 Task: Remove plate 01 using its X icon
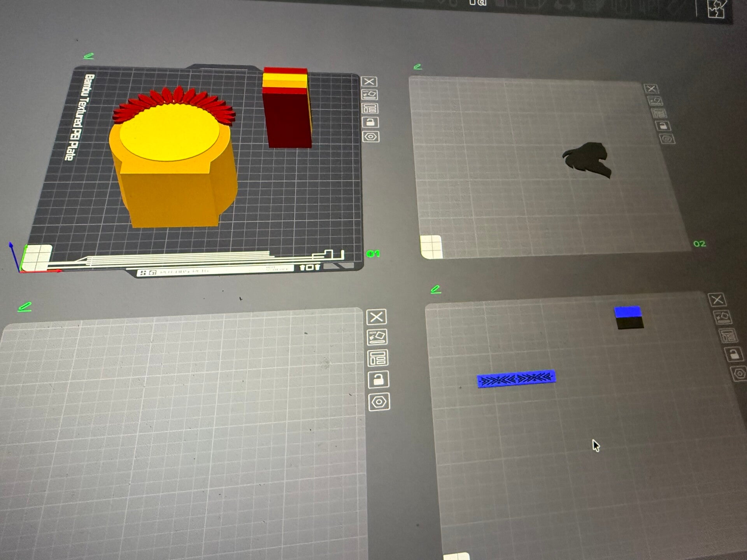point(369,82)
